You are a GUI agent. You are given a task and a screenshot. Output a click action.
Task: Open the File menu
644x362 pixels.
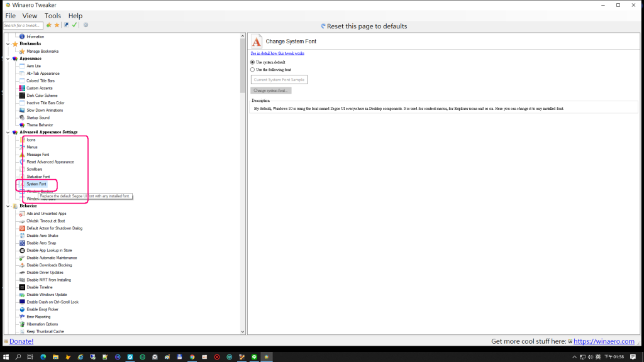[x=10, y=16]
